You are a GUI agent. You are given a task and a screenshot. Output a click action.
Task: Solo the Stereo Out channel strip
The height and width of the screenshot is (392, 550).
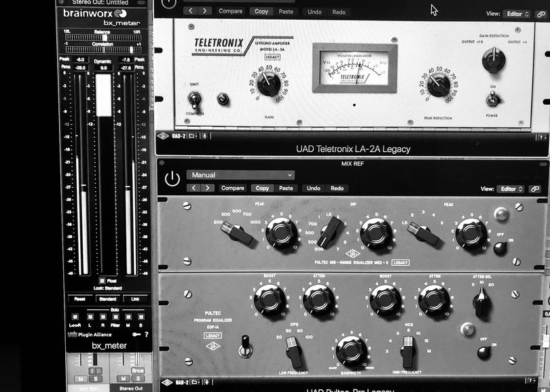(138, 378)
